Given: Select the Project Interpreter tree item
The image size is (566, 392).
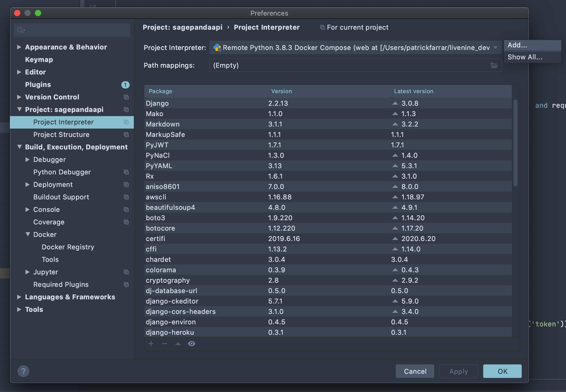Looking at the screenshot, I should (72, 122).
